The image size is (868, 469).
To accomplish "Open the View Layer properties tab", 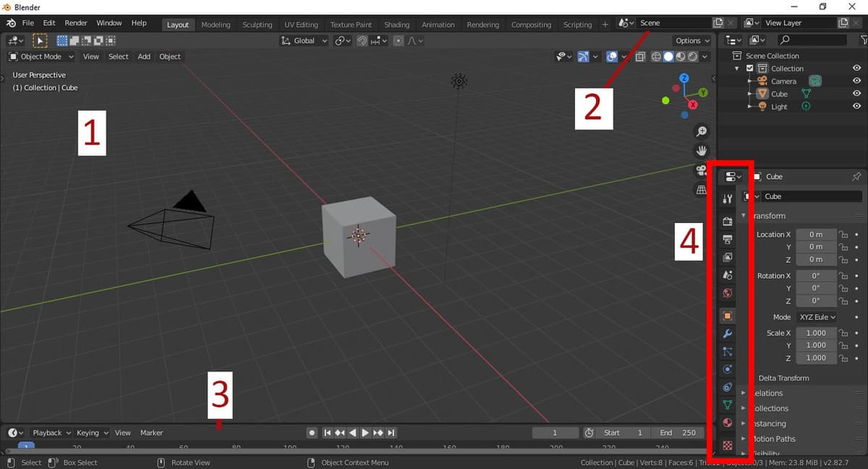I will [x=728, y=257].
